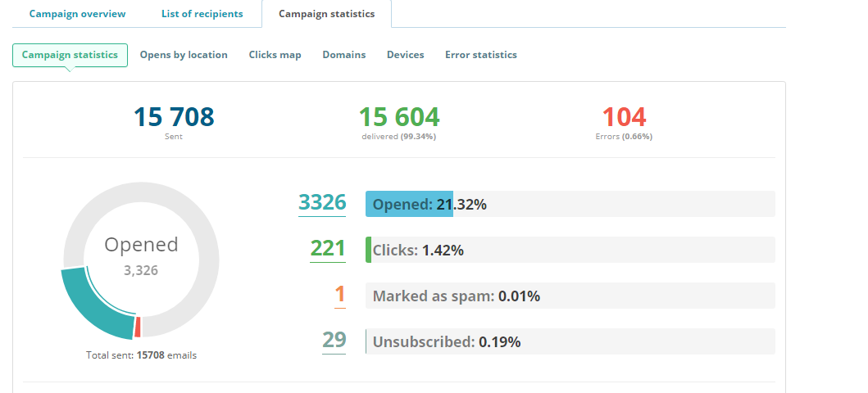This screenshot has height=393, width=868.
Task: Select the green-outlined Campaign statistics sub-tab
Action: click(70, 55)
